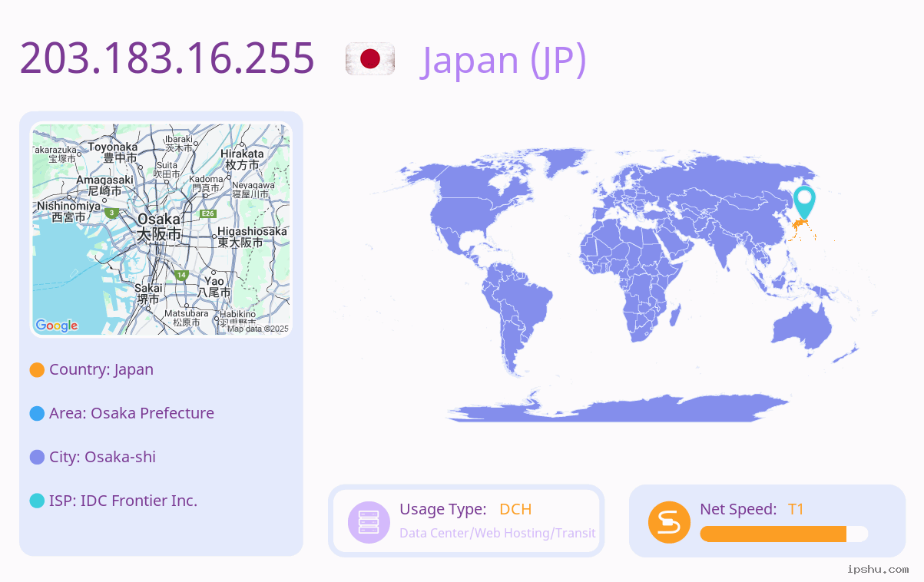Click the ISP: IDC Frontier Inc. text
This screenshot has width=924, height=582.
[x=123, y=501]
